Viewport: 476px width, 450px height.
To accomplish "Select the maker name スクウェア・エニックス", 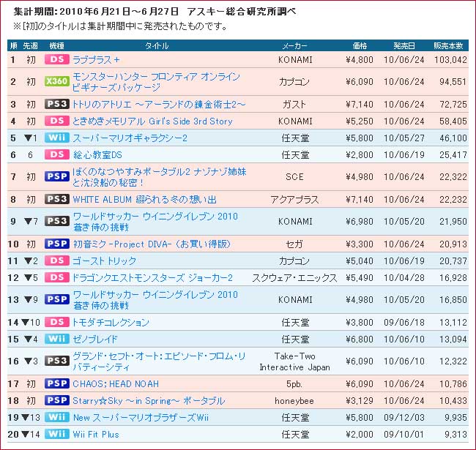I will 294,278.
